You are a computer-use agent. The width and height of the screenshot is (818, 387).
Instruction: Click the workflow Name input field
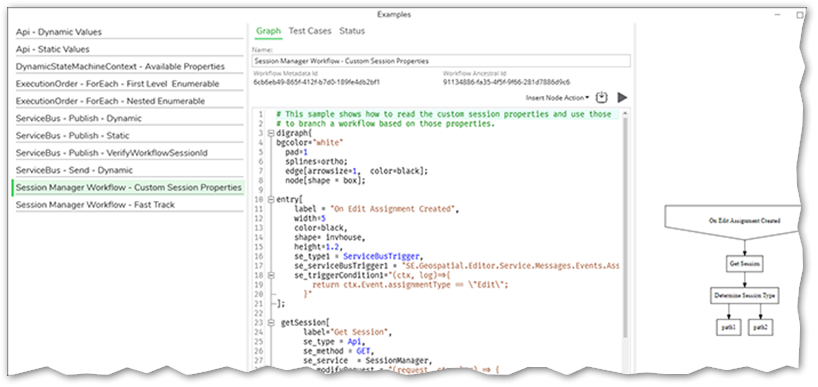(441, 61)
